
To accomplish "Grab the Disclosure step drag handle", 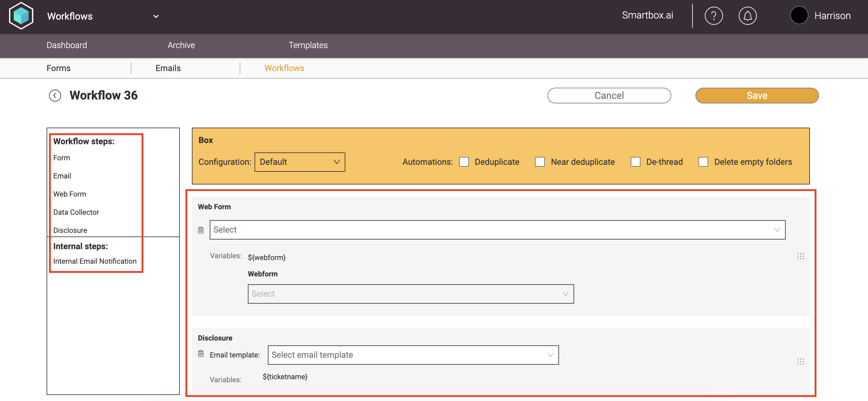I will (801, 362).
